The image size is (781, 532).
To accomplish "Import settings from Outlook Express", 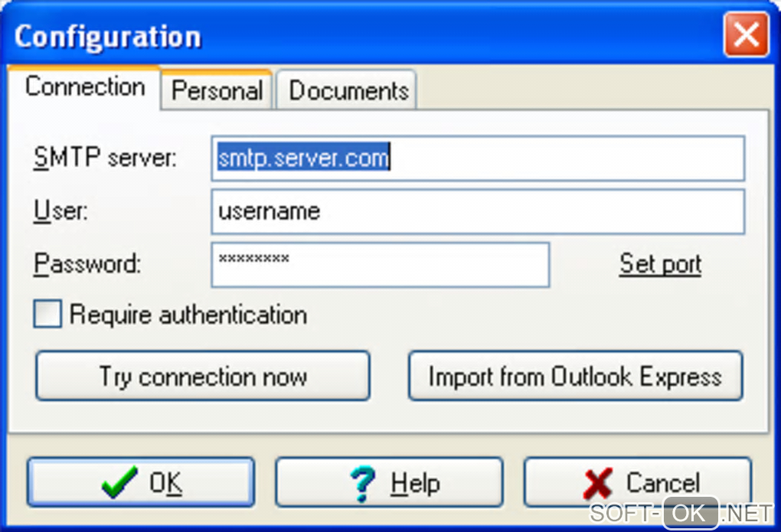I will tap(576, 376).
